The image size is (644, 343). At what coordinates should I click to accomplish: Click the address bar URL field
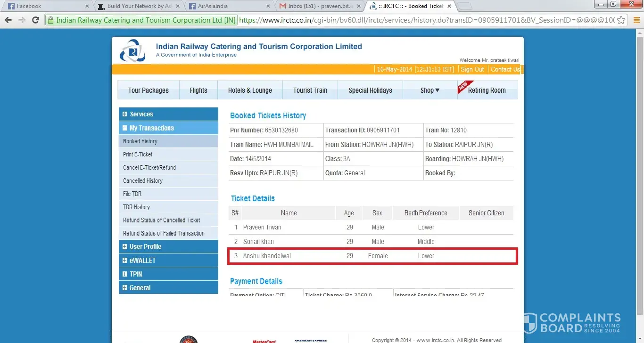coord(427,20)
